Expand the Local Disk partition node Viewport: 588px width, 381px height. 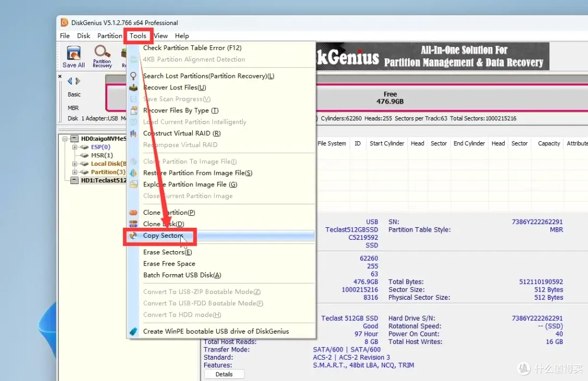coord(75,164)
